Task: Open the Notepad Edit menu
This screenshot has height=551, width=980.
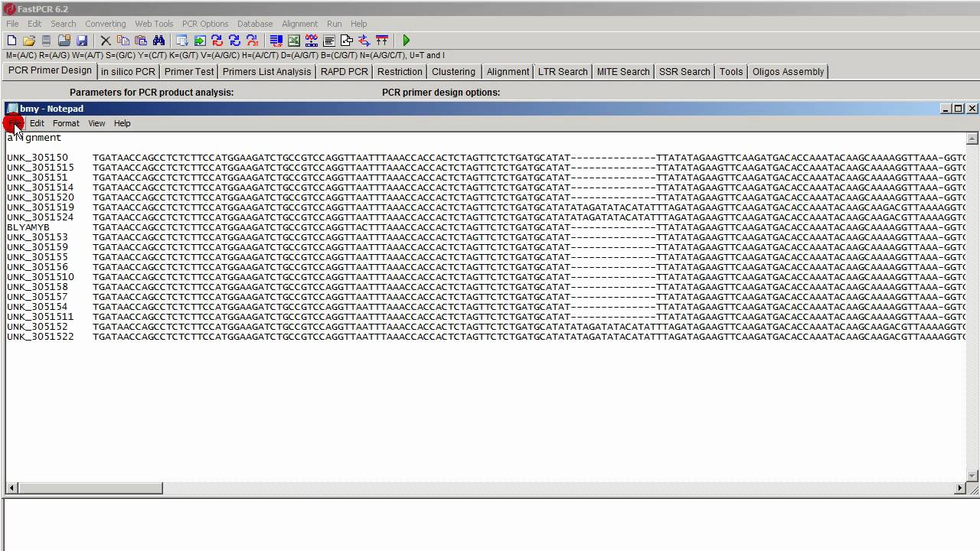Action: pos(37,123)
